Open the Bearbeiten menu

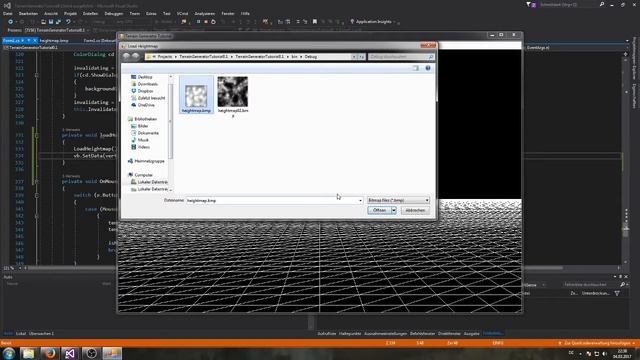(28, 13)
